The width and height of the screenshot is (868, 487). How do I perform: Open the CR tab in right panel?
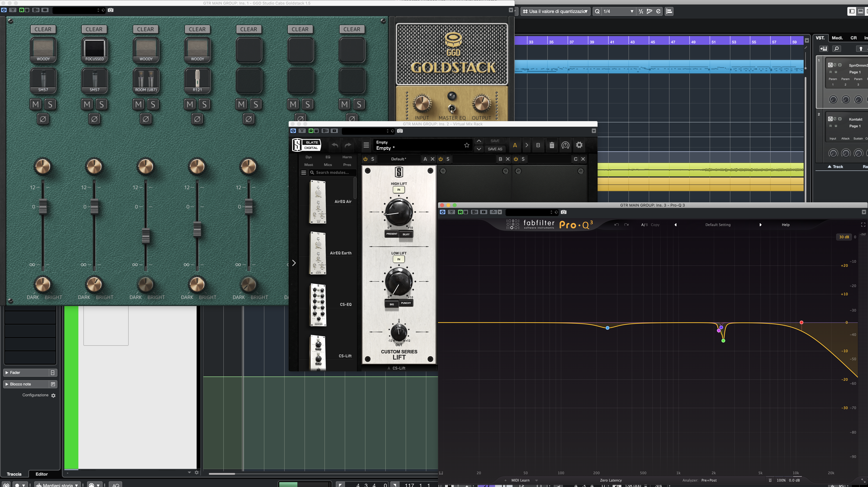click(x=853, y=38)
